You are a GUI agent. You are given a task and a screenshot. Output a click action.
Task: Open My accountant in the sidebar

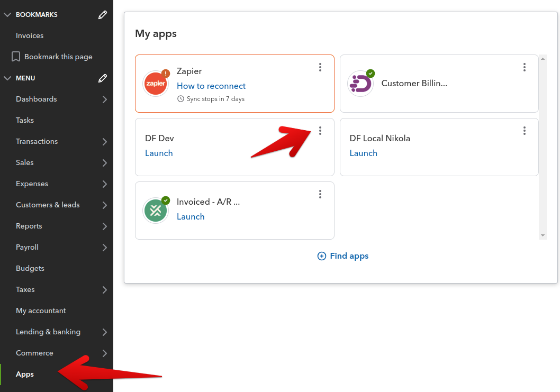[41, 311]
